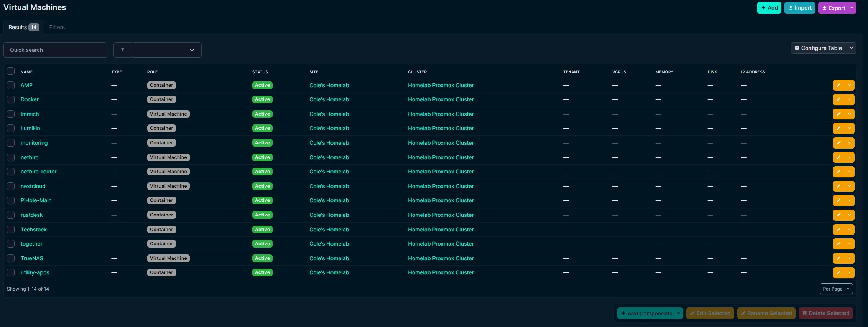
Task: Expand the Add Components dropdown arrow
Action: click(x=678, y=313)
